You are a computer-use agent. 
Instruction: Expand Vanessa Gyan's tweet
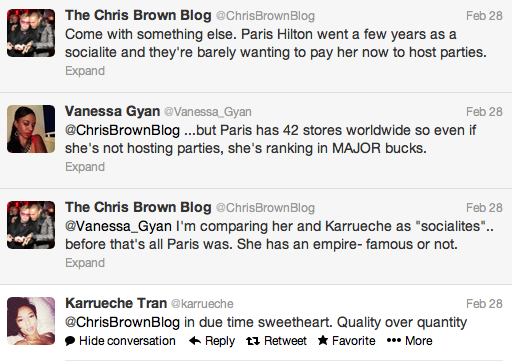[85, 167]
